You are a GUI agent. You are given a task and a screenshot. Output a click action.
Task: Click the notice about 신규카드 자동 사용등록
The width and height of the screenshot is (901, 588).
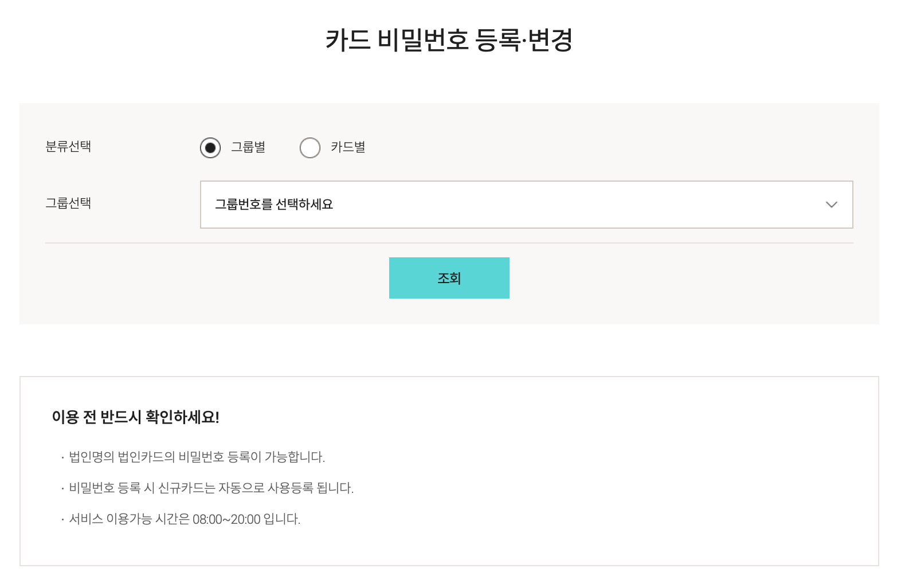(x=210, y=489)
